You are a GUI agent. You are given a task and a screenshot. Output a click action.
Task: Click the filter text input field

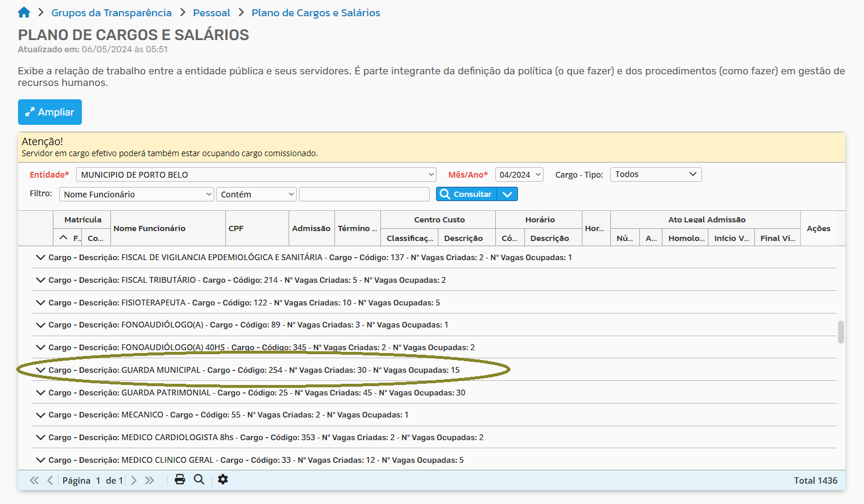tap(364, 195)
